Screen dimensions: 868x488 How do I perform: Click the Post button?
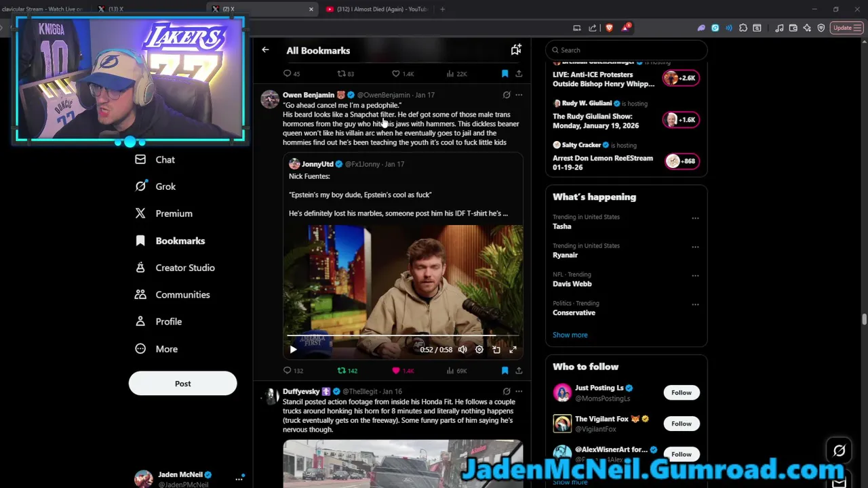(182, 384)
